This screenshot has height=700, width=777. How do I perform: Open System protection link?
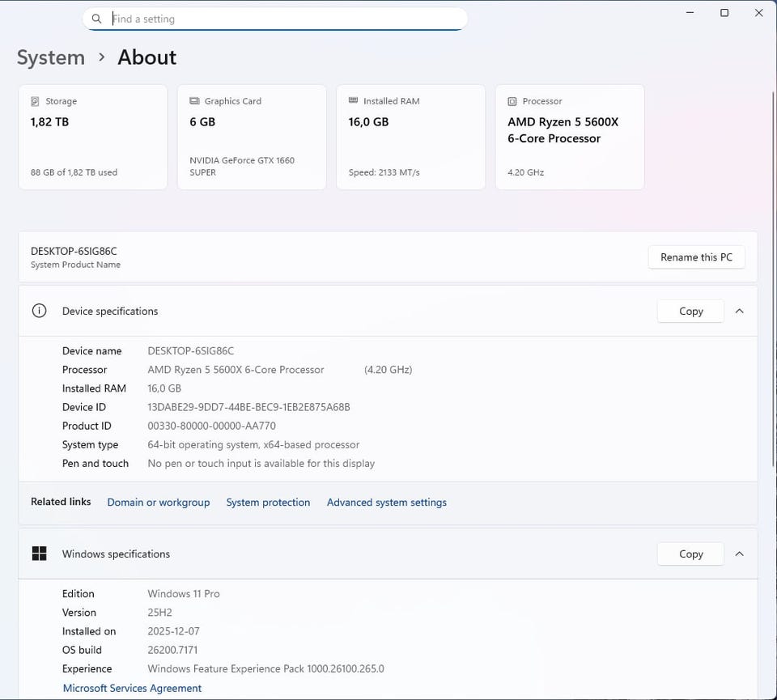pos(268,503)
